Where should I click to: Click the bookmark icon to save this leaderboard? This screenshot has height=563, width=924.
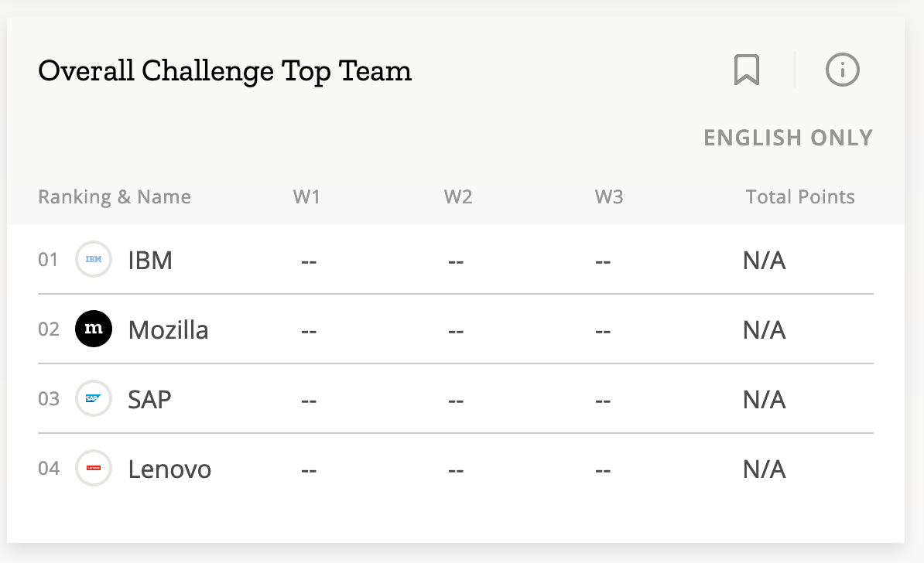pyautogui.click(x=746, y=69)
